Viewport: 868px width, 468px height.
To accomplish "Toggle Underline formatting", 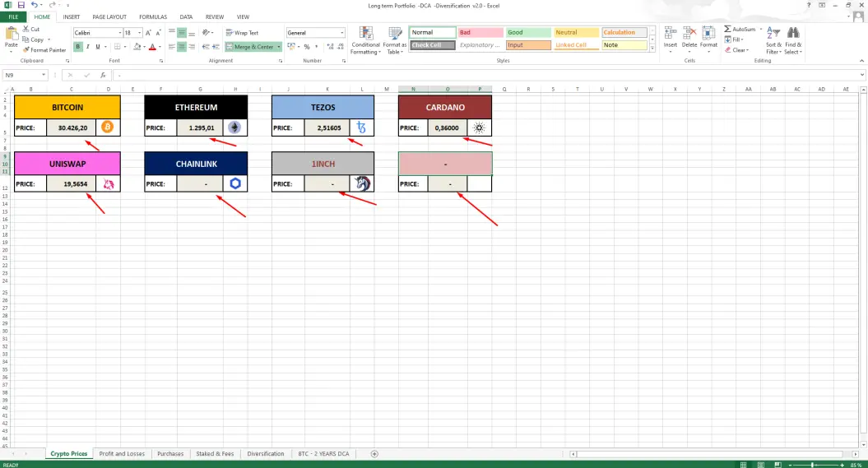I will pos(98,47).
